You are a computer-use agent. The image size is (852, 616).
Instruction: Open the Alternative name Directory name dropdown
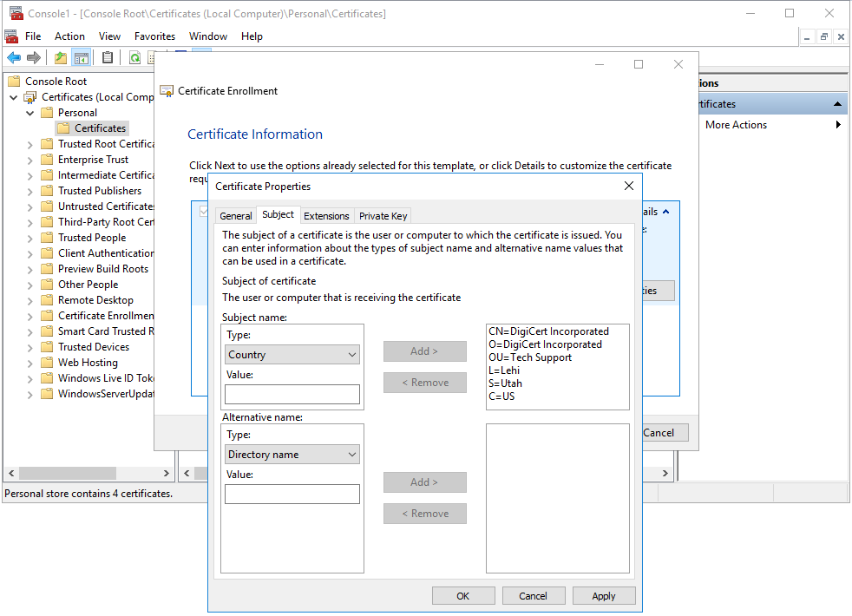coord(292,455)
